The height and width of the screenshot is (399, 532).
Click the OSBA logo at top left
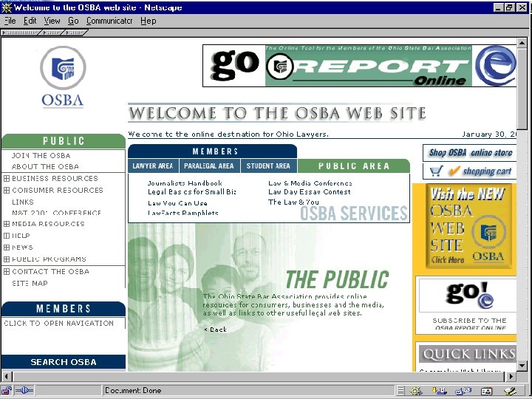[63, 78]
